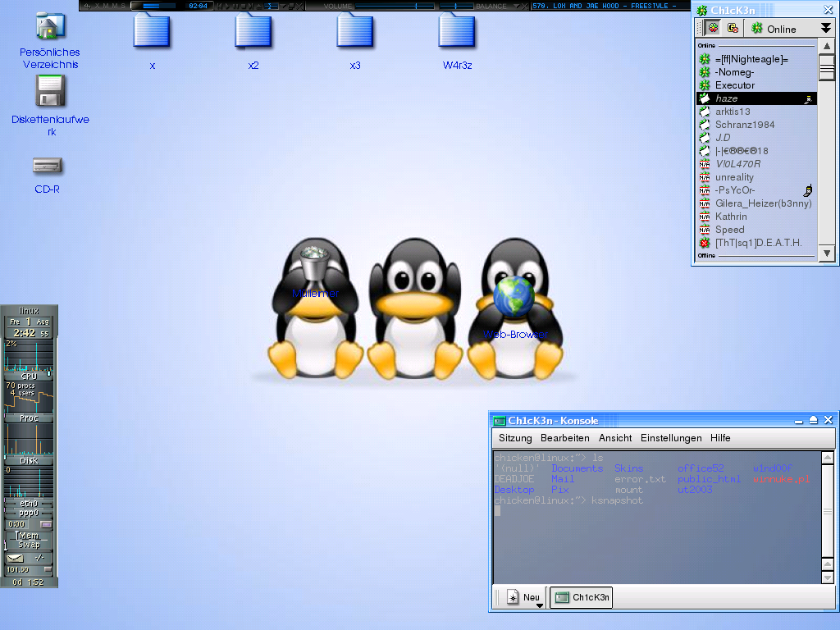
Task: Click scroll-down arrow in contact list
Action: click(827, 253)
